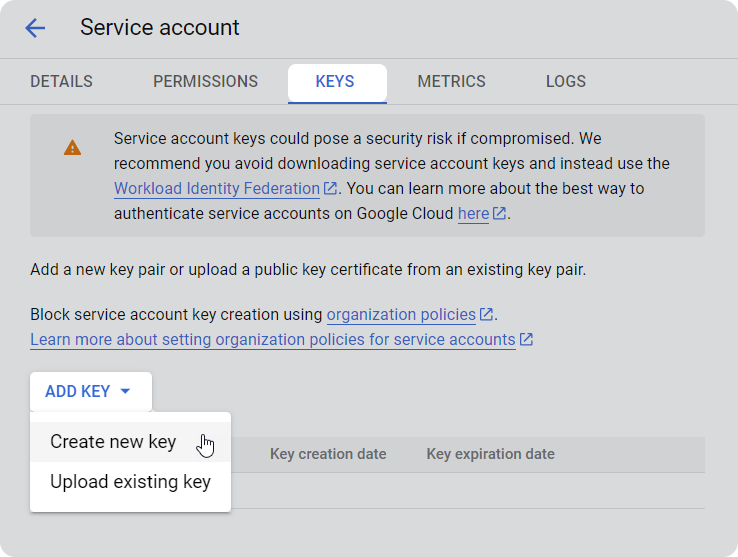Open the organization policies link
This screenshot has height=557, width=738.
(401, 314)
